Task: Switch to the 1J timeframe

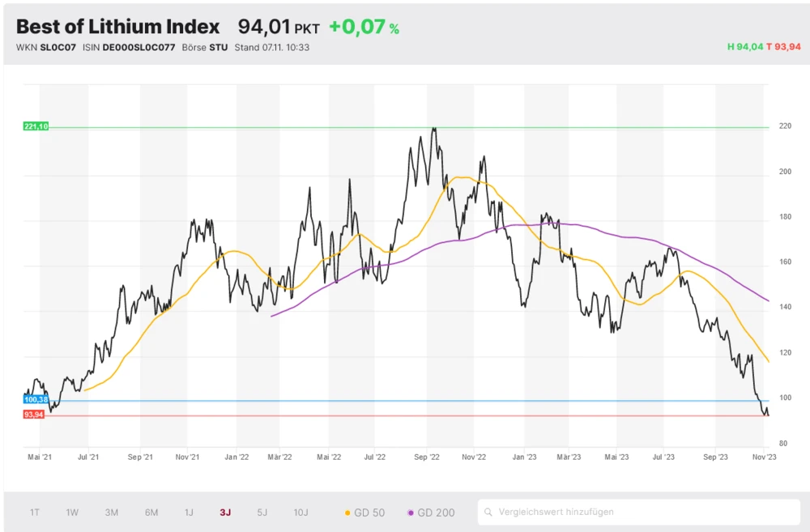Action: pyautogui.click(x=189, y=512)
